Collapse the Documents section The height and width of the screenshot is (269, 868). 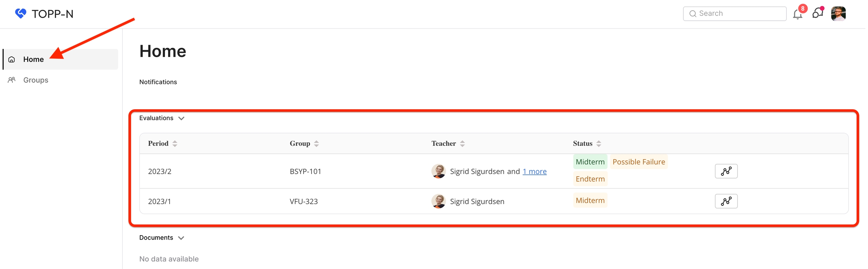click(181, 238)
